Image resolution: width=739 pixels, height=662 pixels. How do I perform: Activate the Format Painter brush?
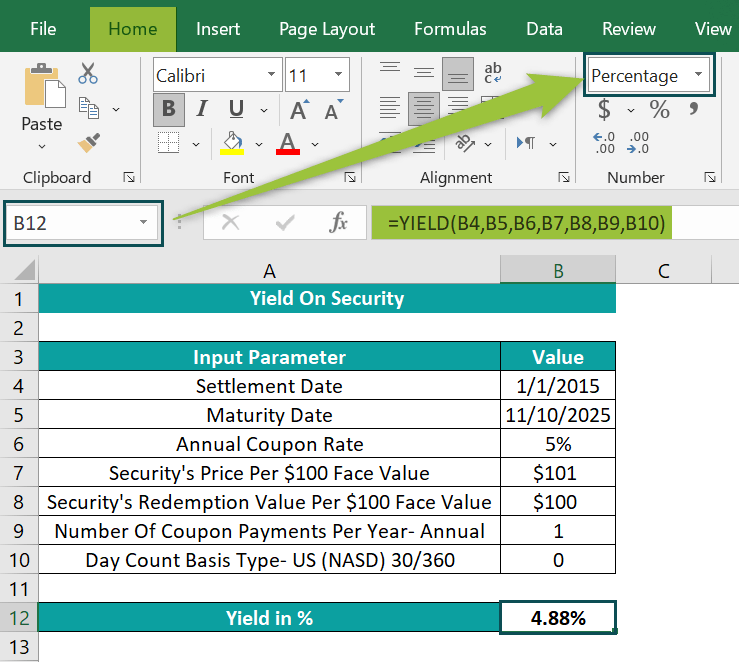click(x=89, y=142)
